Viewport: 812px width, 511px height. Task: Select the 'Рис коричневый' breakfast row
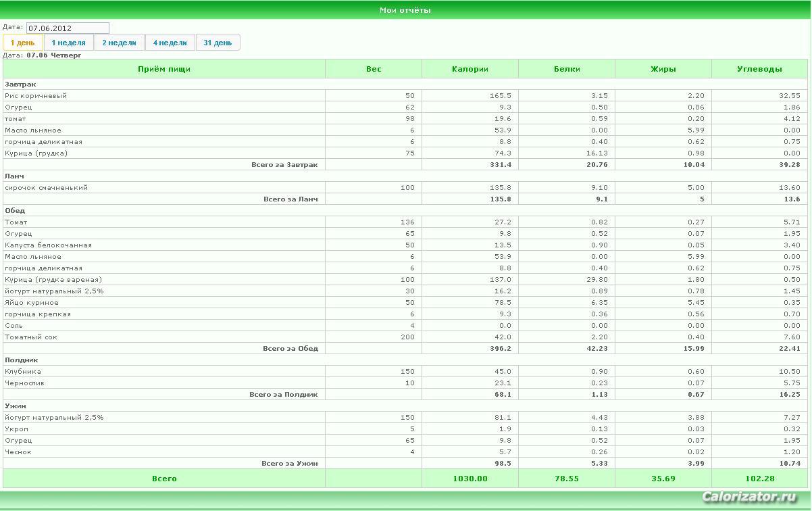click(405, 96)
